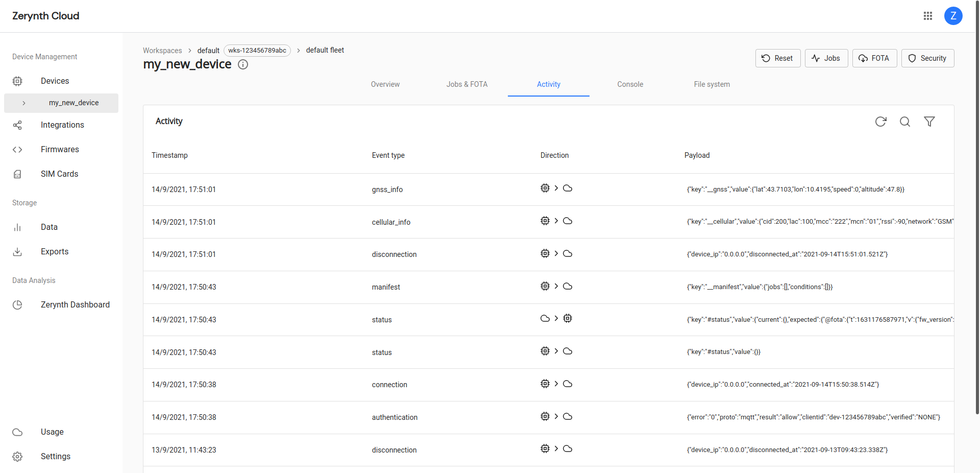This screenshot has width=980, height=473.
Task: Click the device icon in the authentication row
Action: tap(545, 416)
